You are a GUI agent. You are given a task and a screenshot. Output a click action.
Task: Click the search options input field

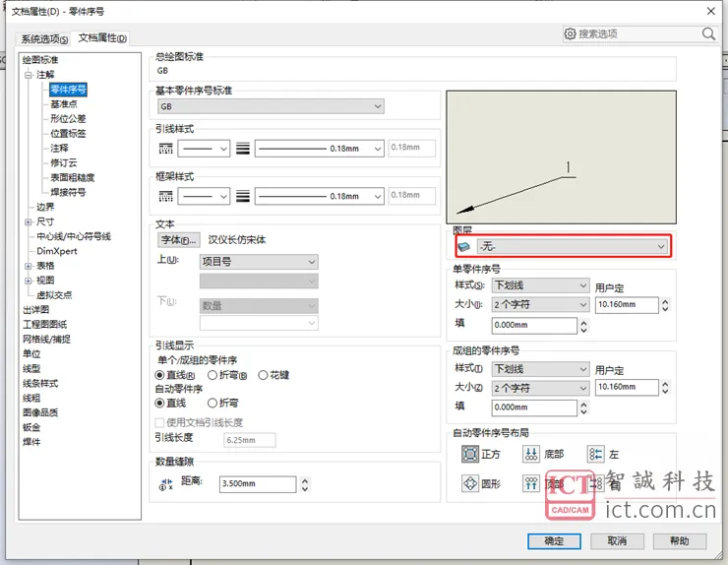tap(638, 33)
